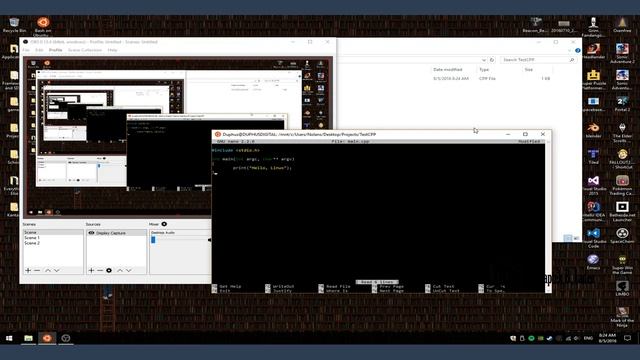
Task: Refresh the folder in File Explorer
Action: 492,60
